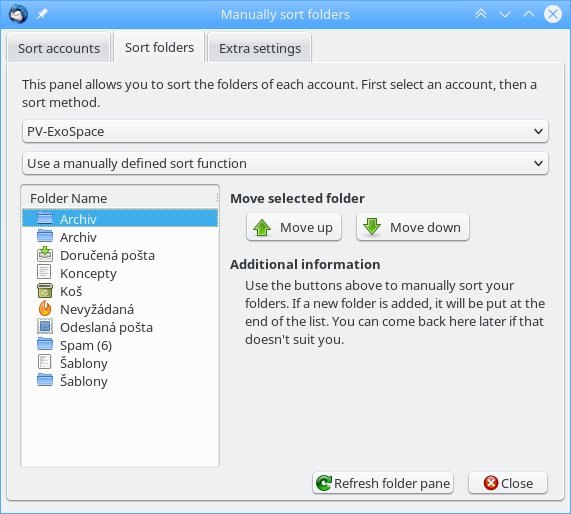Select the second Archiv folder row
Viewport: 571px width, 514px height.
(120, 237)
